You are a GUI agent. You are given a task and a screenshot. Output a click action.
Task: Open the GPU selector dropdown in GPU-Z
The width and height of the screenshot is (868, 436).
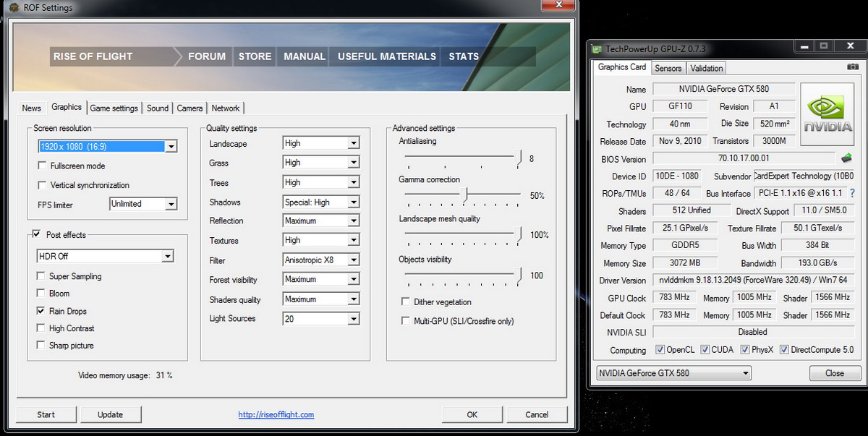click(x=673, y=373)
